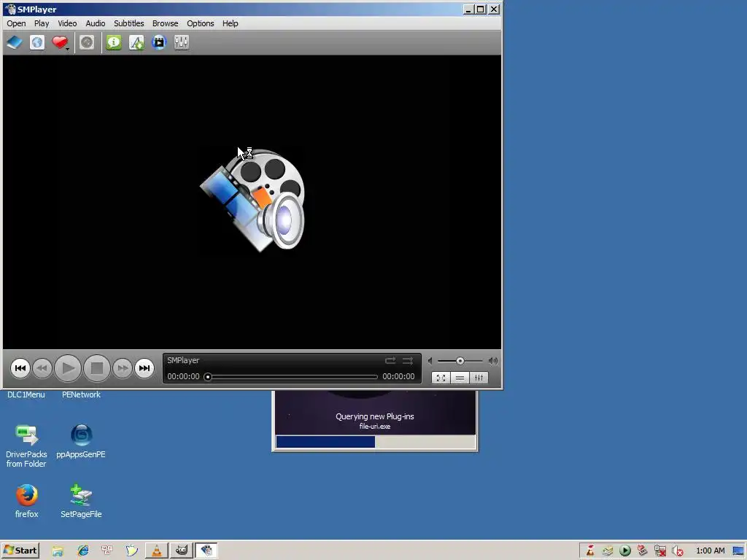The height and width of the screenshot is (560, 747).
Task: Click the SetPageFile desktop icon
Action: coord(81,500)
